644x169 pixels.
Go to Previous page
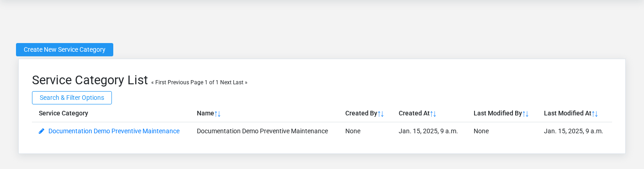click(x=178, y=82)
